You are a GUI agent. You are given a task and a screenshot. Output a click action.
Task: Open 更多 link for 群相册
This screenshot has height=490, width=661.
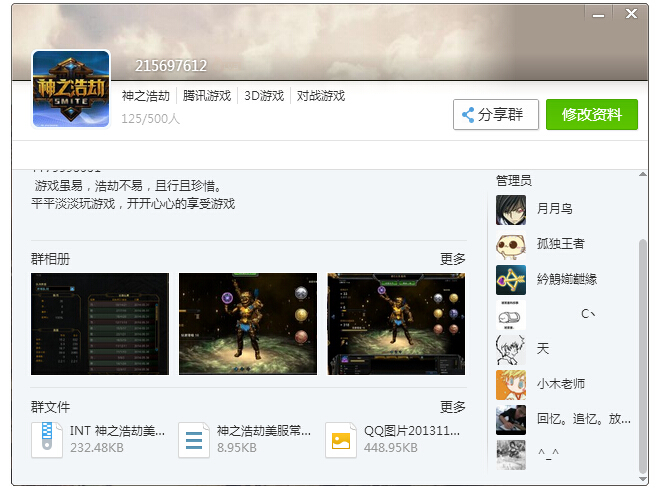[453, 258]
